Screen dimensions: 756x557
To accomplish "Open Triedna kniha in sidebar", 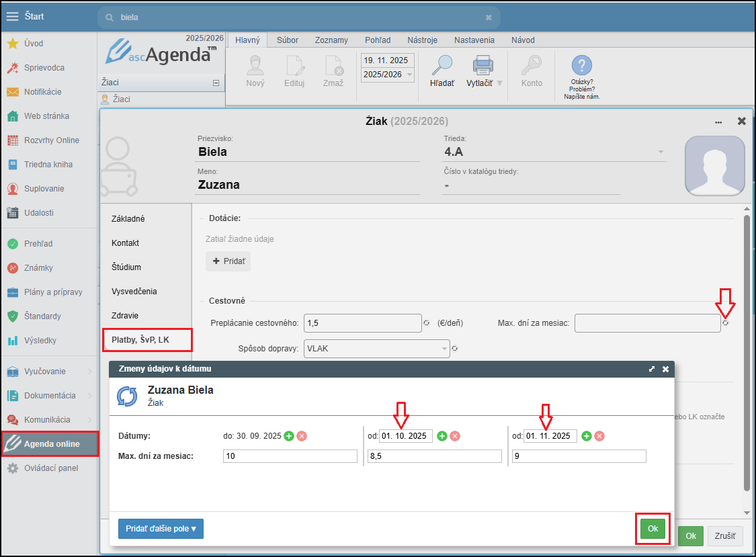I will [48, 165].
